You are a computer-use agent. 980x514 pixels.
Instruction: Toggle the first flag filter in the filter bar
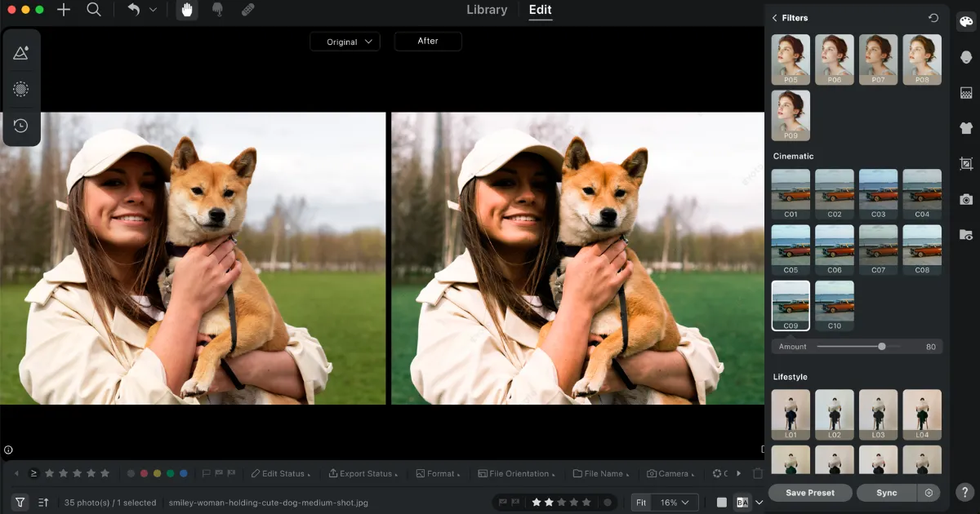[x=206, y=473]
